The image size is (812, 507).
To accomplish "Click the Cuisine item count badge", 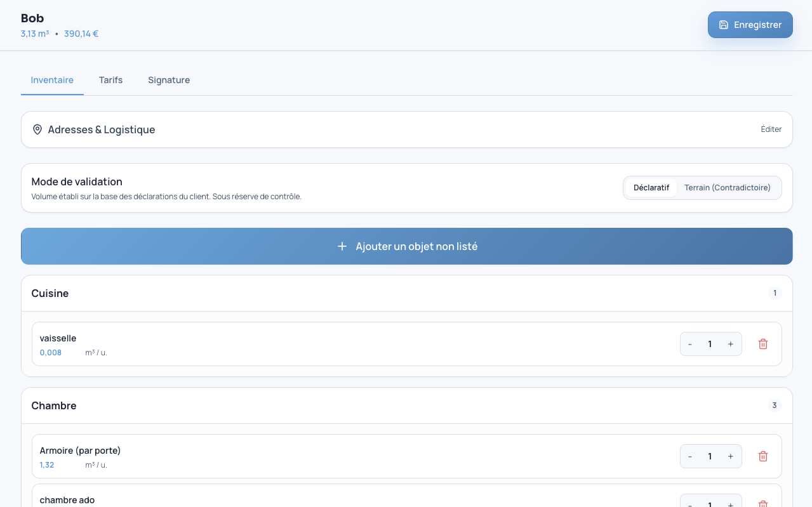I will pyautogui.click(x=775, y=293).
